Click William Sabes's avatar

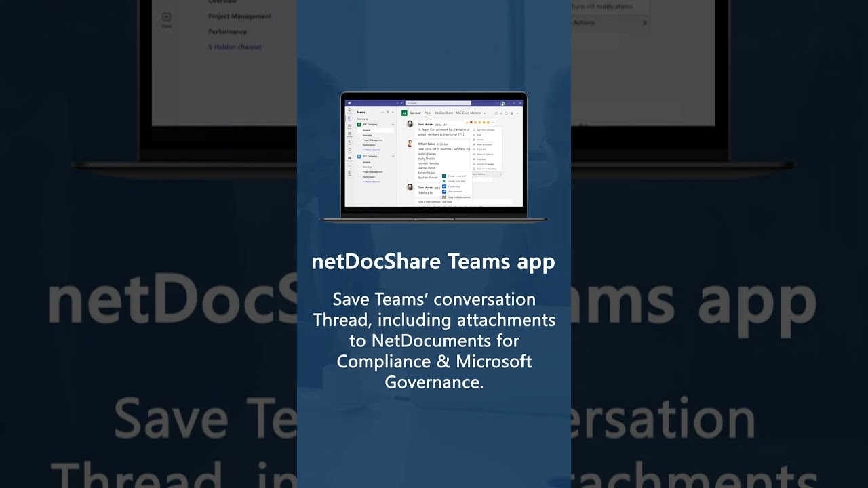(x=410, y=144)
